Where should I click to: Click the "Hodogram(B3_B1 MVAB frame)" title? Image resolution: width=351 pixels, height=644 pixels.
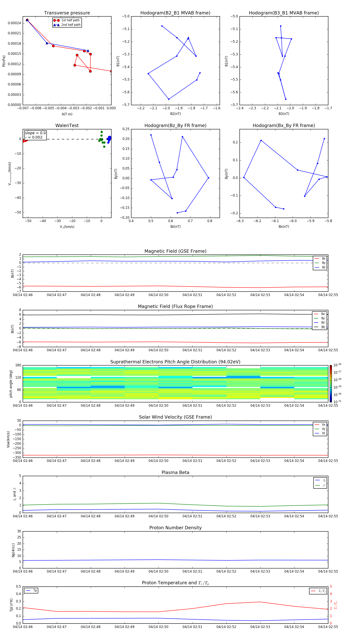(x=284, y=13)
